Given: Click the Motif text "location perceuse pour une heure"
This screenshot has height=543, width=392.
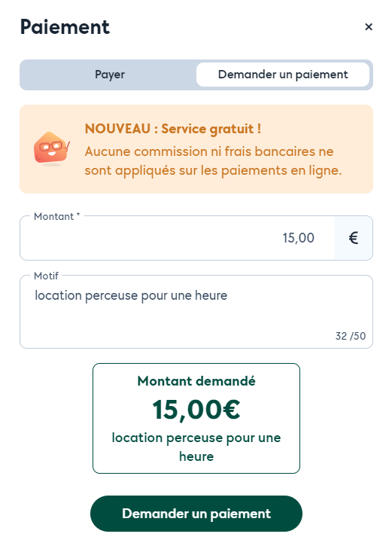Looking at the screenshot, I should [x=131, y=295].
